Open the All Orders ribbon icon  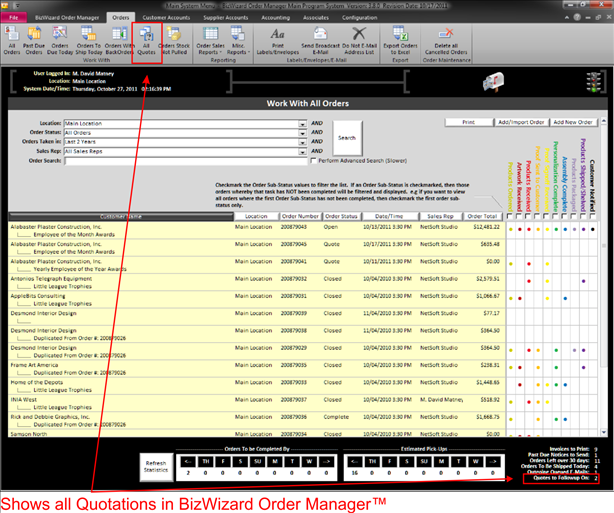coord(11,40)
